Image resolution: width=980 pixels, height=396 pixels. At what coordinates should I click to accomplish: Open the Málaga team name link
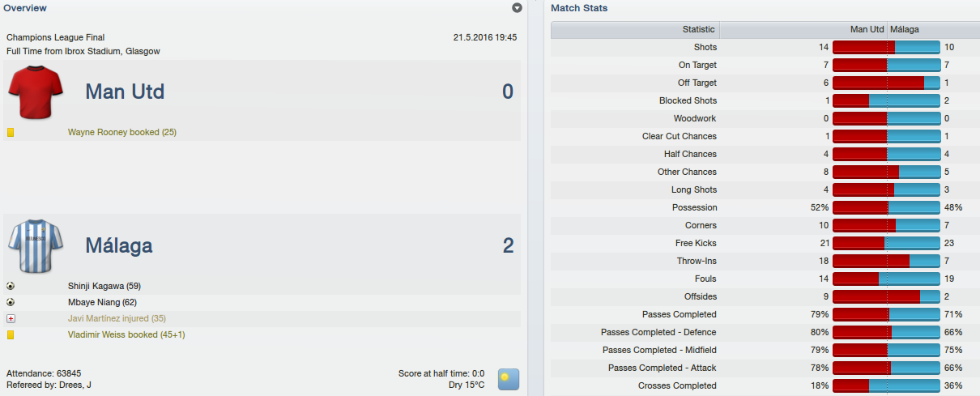[119, 245]
